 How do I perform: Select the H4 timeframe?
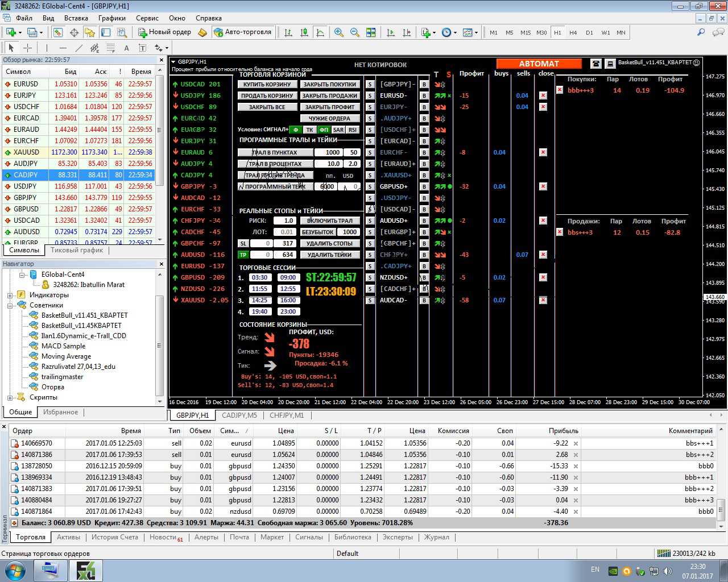[573, 32]
